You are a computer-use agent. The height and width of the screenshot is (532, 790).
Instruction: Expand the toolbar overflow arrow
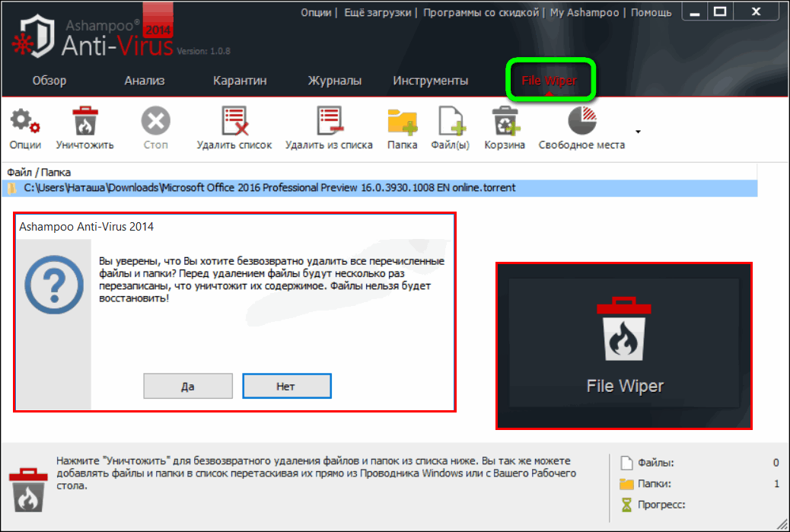tap(638, 132)
